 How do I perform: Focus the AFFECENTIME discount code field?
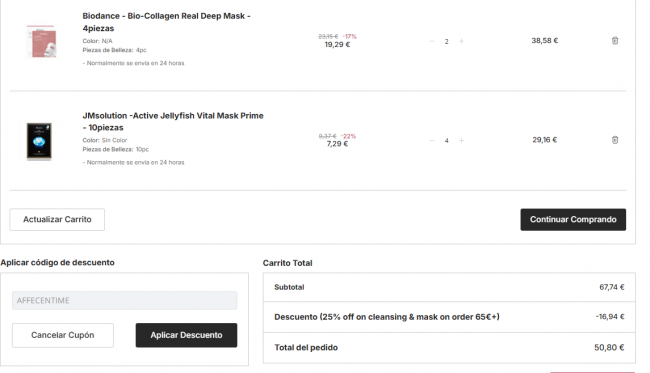coord(124,300)
